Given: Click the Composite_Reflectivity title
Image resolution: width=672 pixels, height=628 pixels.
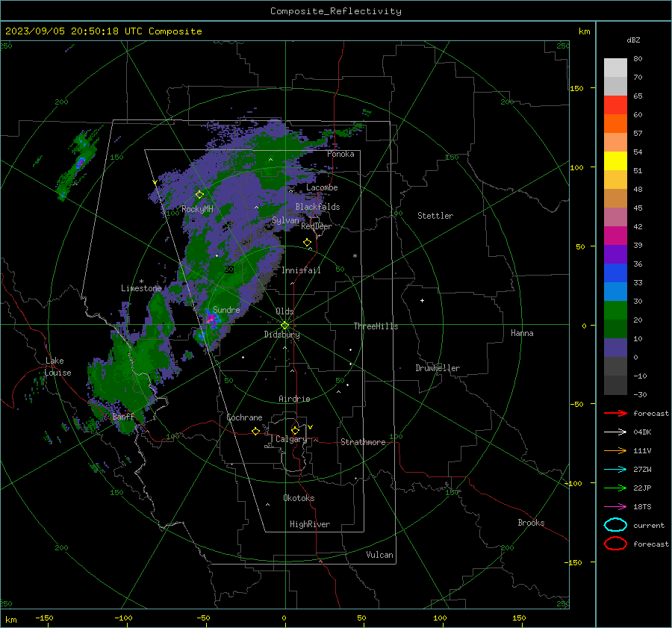Looking at the screenshot, I should [336, 11].
